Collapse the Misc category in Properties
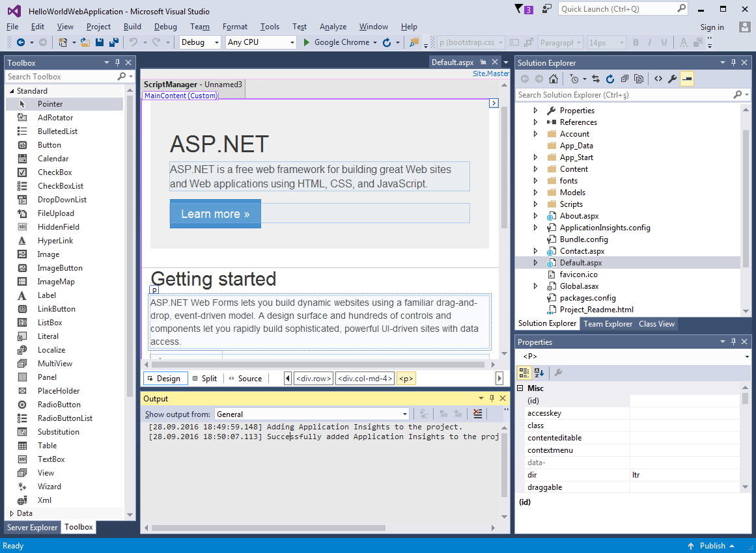The height and width of the screenshot is (553, 756). coord(520,388)
